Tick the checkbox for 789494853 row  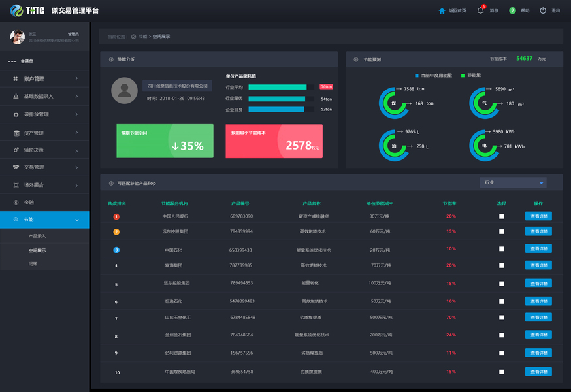click(502, 284)
